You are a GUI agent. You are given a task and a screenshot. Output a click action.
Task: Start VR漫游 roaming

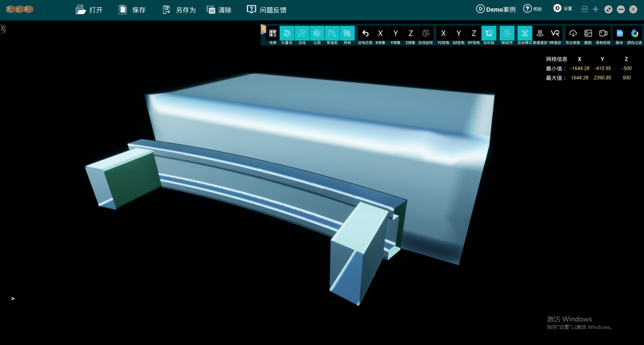point(555,36)
